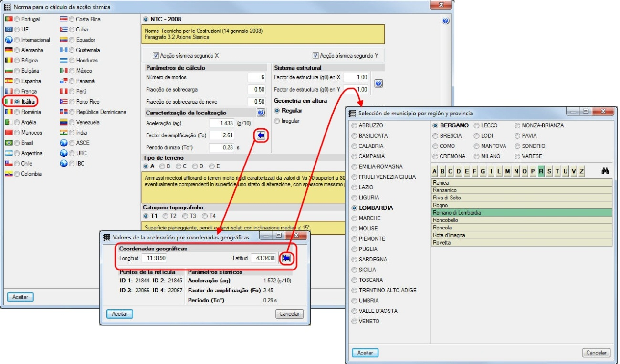620x364 pixels.
Task: Click the help icon beside NTC - 2008 header
Action: click(x=446, y=21)
